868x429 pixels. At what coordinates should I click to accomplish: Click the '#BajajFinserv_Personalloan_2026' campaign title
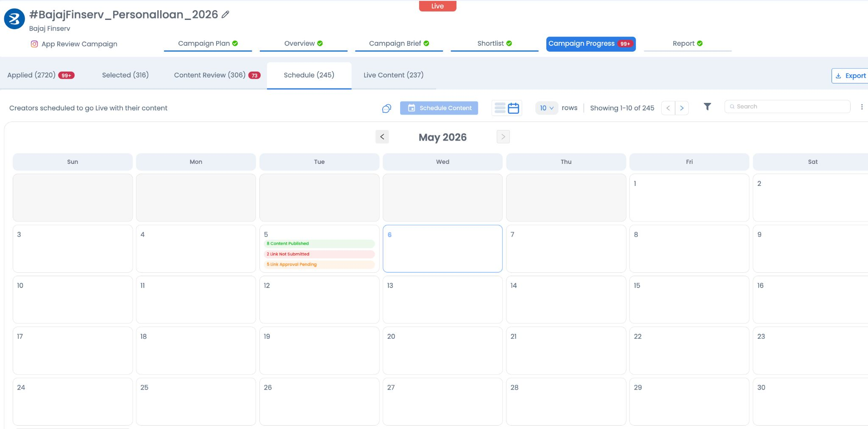point(123,14)
